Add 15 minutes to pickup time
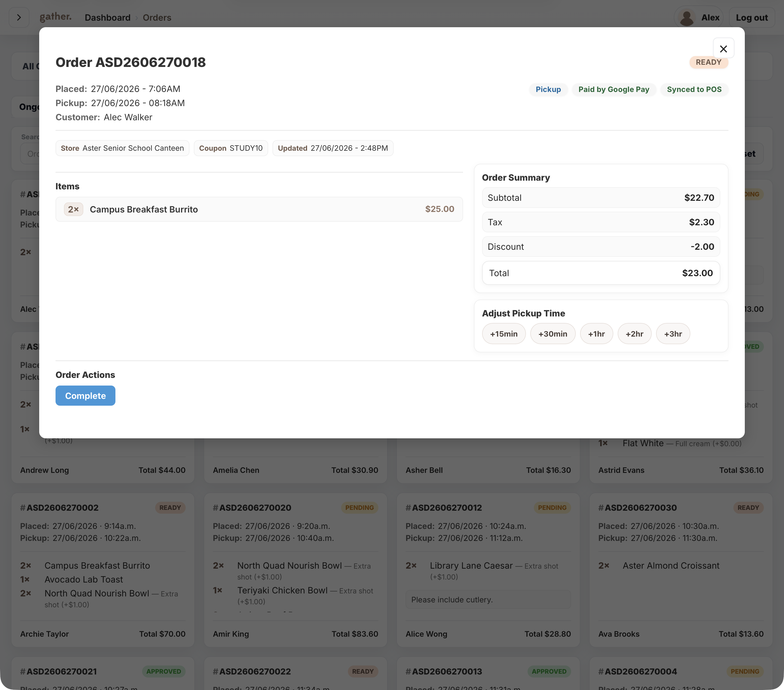Image resolution: width=784 pixels, height=690 pixels. pos(504,334)
